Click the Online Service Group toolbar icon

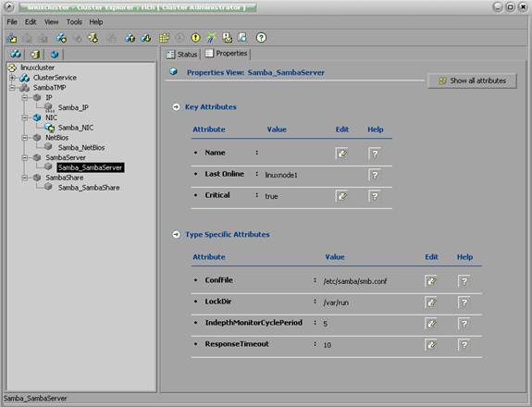coord(130,38)
